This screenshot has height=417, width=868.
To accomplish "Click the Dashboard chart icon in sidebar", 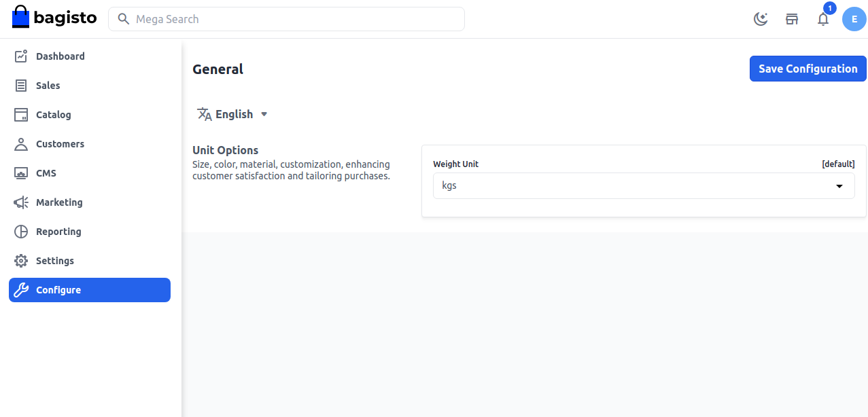I will 21,56.
